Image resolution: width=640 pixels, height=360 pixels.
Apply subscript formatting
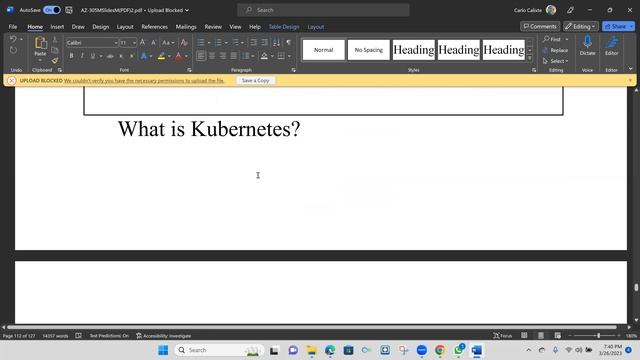(x=121, y=56)
